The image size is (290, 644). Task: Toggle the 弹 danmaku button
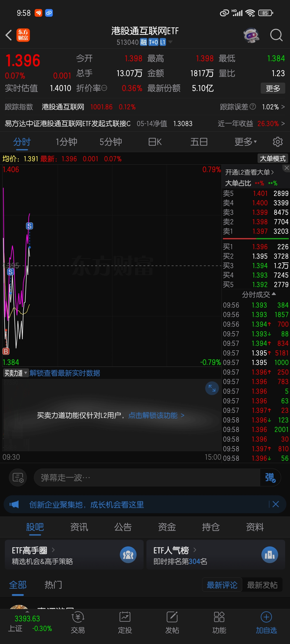[270, 478]
